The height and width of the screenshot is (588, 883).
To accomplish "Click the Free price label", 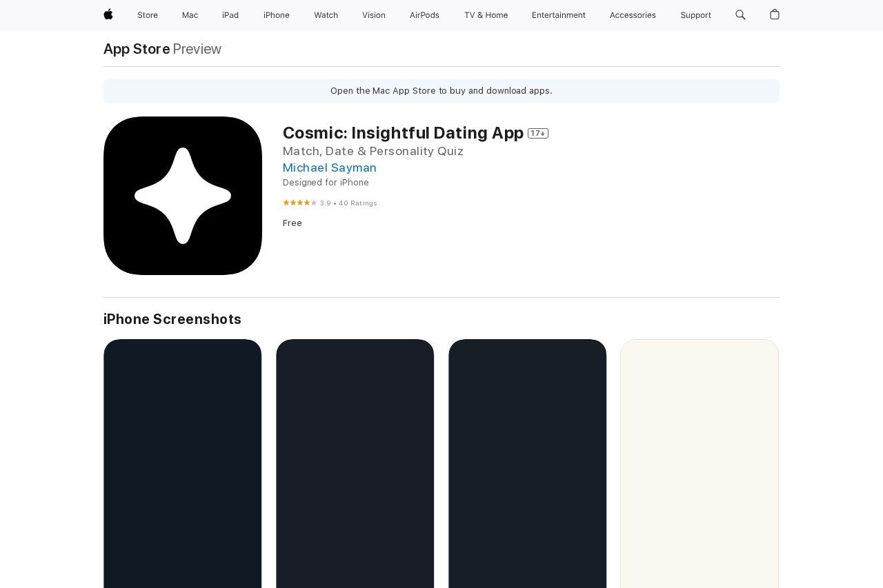I will click(x=292, y=223).
